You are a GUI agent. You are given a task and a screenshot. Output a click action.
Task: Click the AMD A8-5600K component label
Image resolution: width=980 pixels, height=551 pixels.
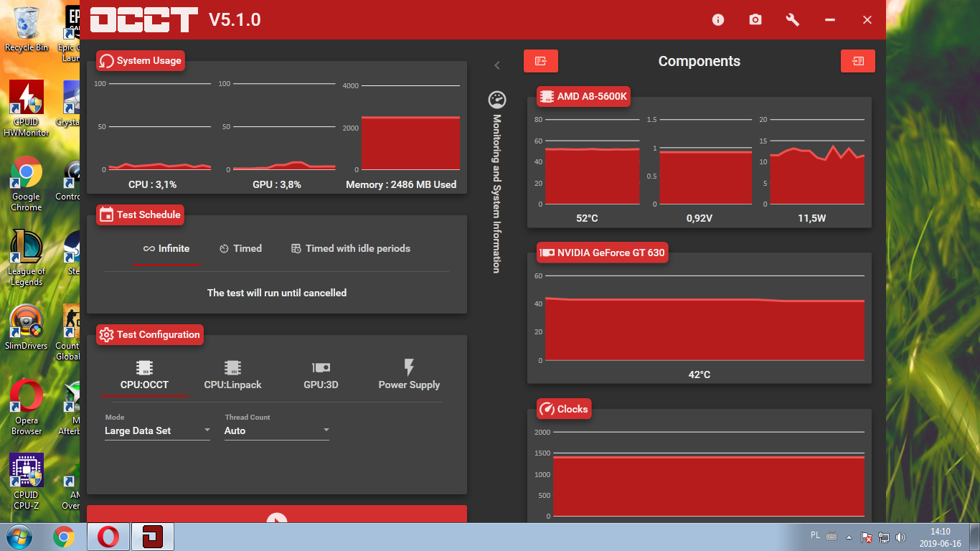click(x=583, y=96)
